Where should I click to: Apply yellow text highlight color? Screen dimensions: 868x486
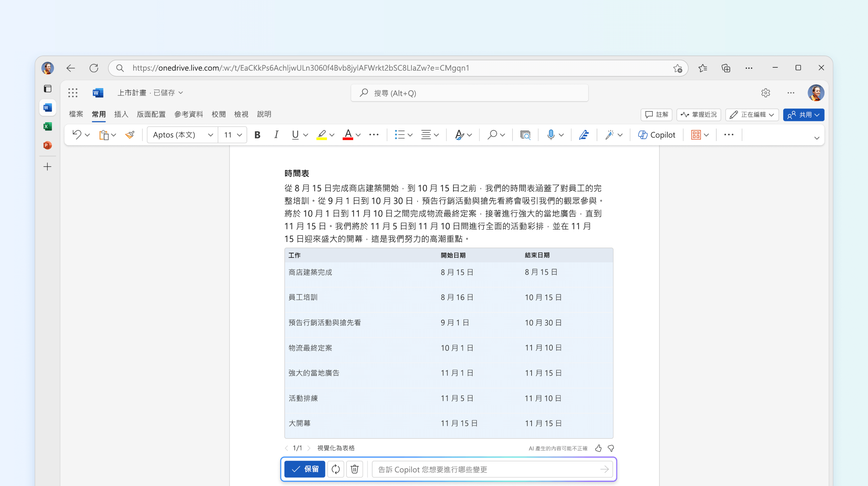pos(322,135)
